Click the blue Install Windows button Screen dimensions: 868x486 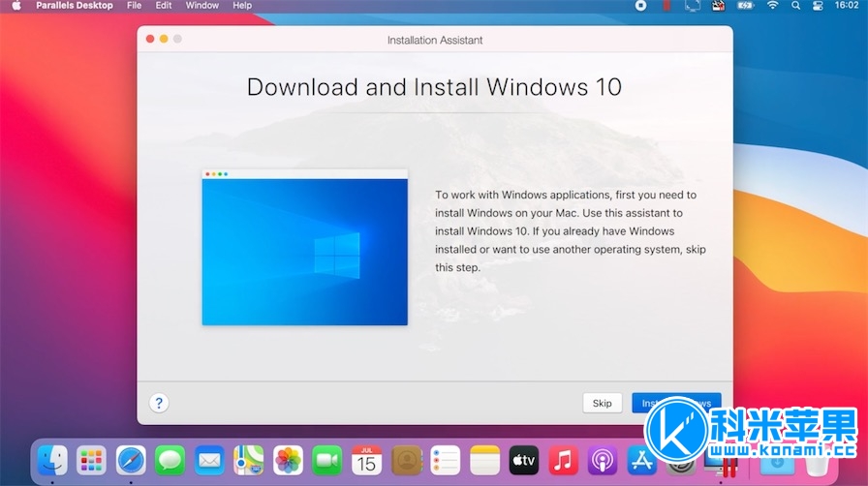coord(676,403)
